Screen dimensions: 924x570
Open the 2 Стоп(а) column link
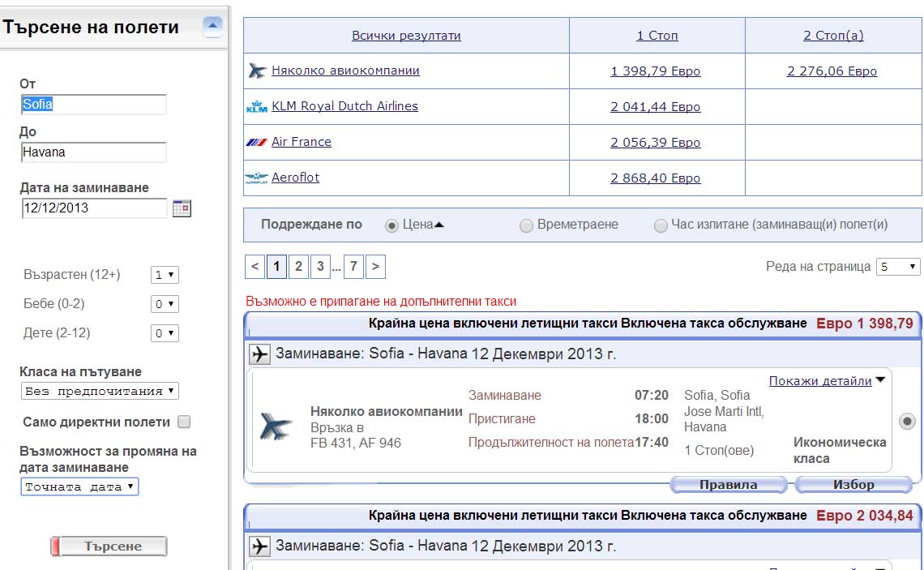point(833,36)
